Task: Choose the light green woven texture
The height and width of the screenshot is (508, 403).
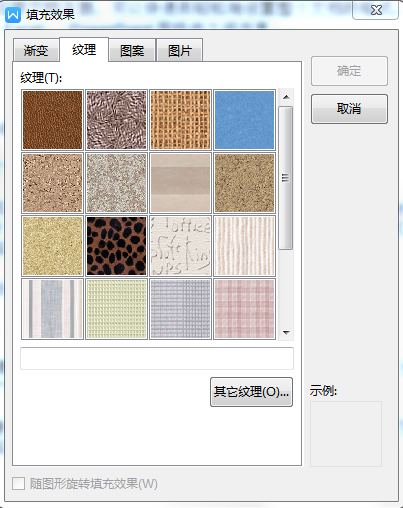Action: pos(116,309)
